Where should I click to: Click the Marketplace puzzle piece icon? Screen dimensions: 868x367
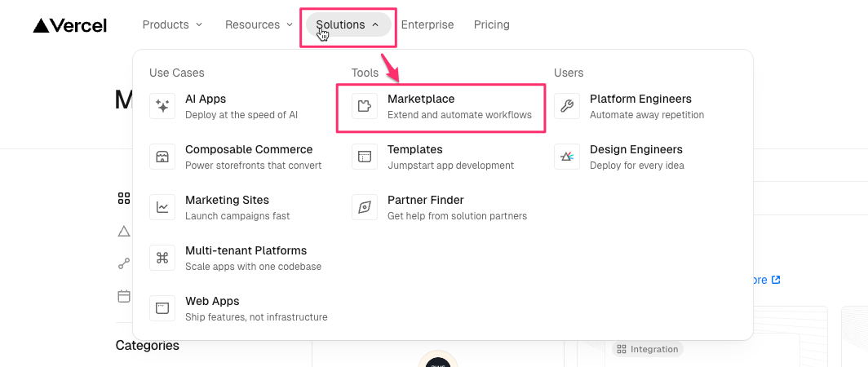(x=365, y=107)
